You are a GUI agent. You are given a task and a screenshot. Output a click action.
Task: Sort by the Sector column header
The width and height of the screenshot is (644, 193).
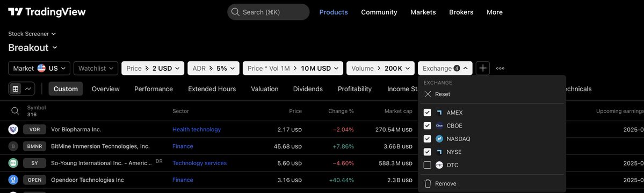click(180, 111)
